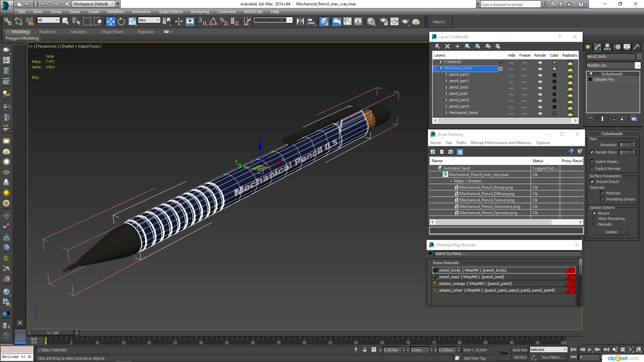Open the MAXScript menu
The height and width of the screenshot is (362, 644).
tap(253, 11)
